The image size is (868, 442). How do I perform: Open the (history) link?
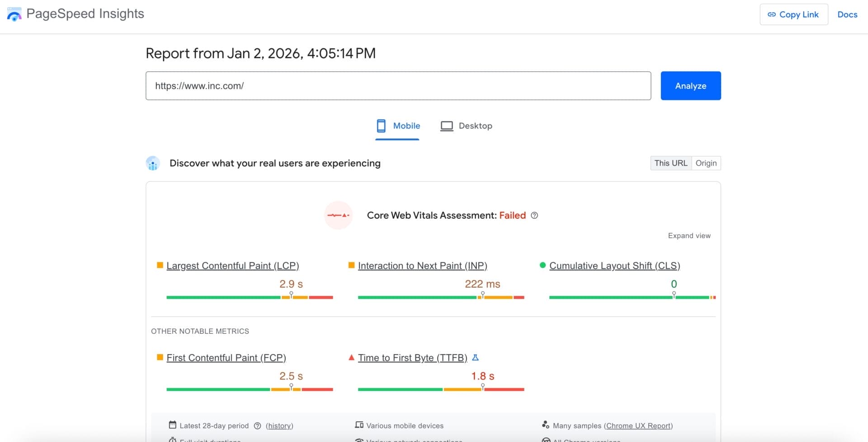point(279,426)
